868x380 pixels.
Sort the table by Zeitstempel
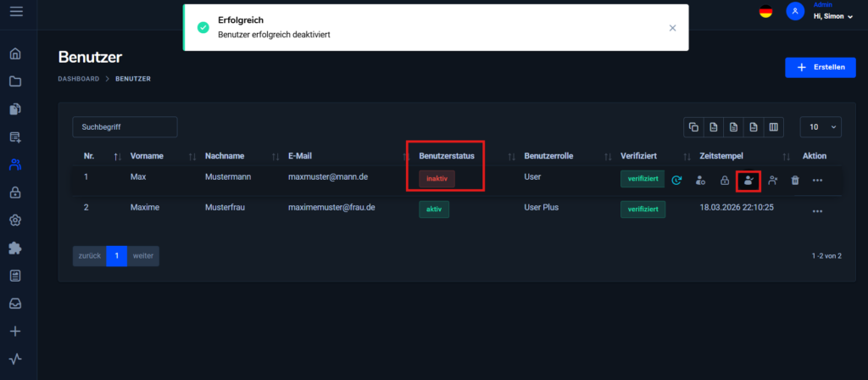tap(786, 157)
